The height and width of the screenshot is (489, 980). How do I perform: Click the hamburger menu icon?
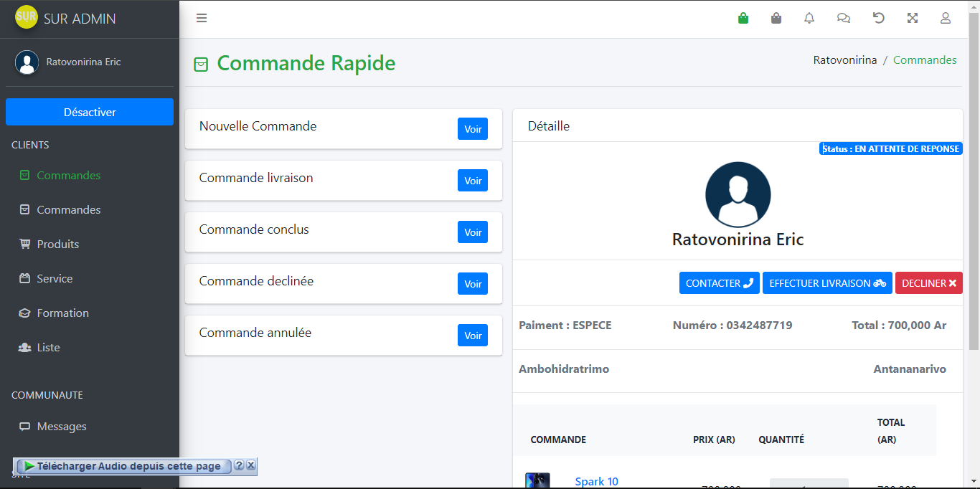202,18
